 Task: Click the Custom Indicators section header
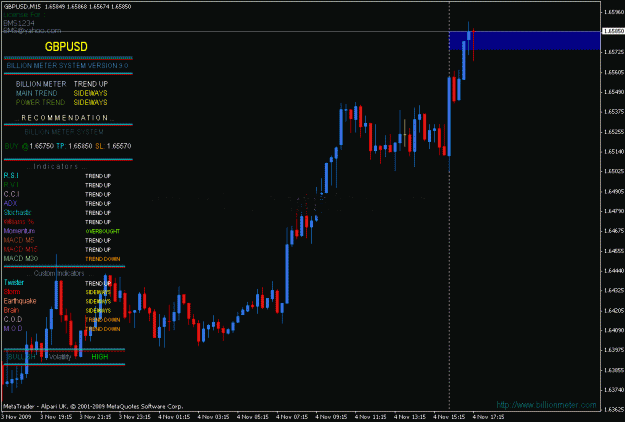[60, 273]
